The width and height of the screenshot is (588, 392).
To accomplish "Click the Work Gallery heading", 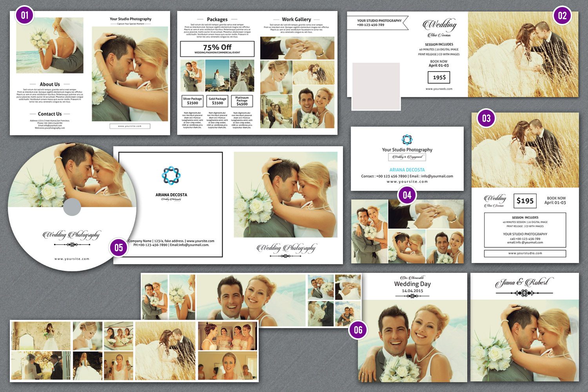I will pos(296,19).
